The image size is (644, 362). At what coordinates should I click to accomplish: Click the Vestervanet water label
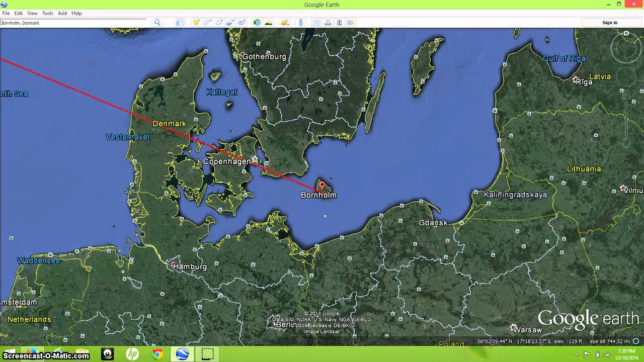coord(128,137)
